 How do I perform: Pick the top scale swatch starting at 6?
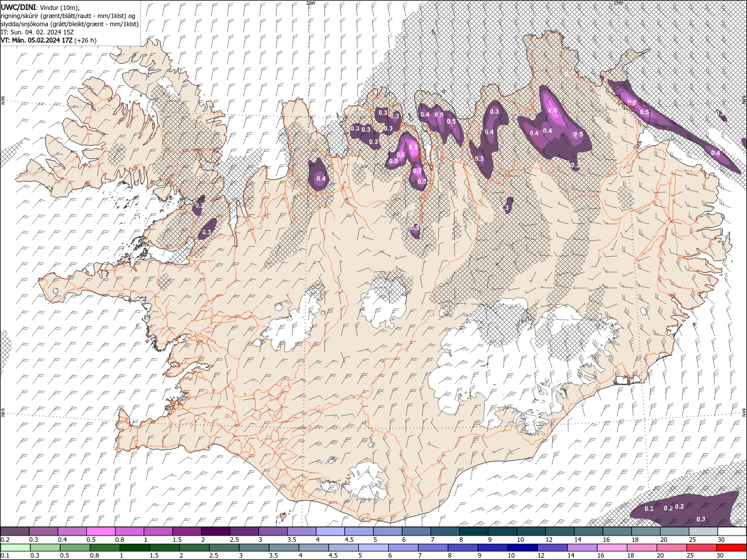[x=416, y=531]
